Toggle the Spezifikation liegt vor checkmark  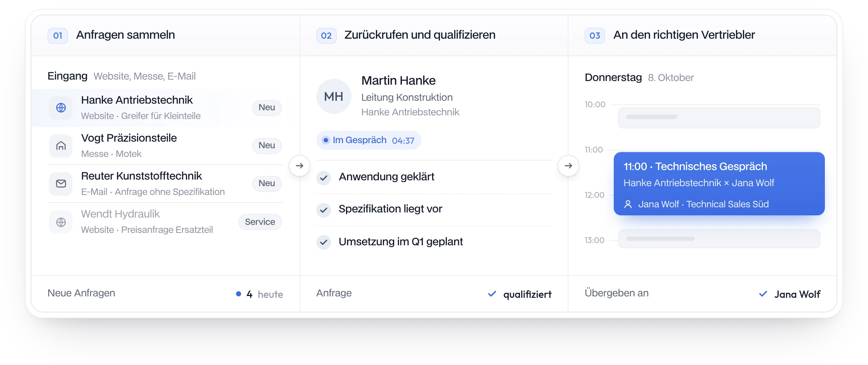(x=324, y=210)
